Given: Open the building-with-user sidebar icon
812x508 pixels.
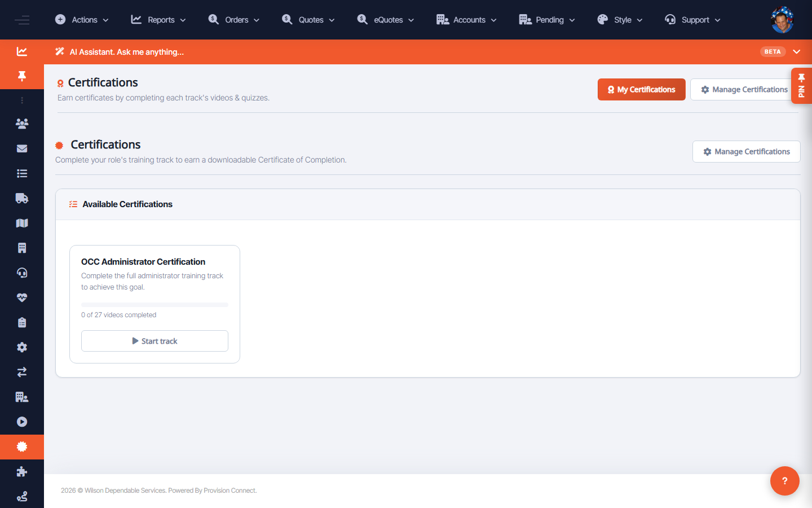Looking at the screenshot, I should click(22, 397).
